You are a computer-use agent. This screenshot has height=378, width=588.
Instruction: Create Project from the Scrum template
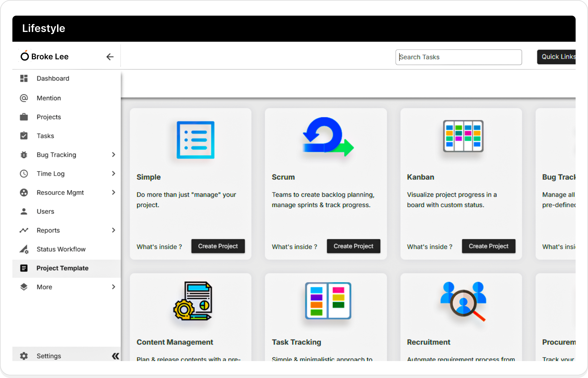pos(353,246)
